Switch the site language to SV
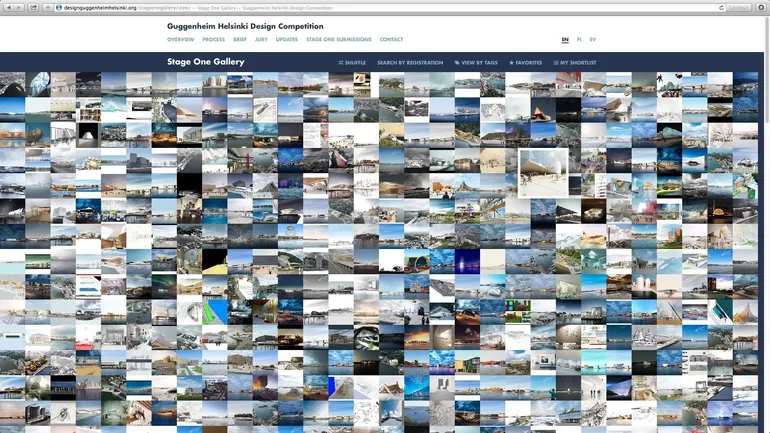Image resolution: width=770 pixels, height=433 pixels. point(592,40)
